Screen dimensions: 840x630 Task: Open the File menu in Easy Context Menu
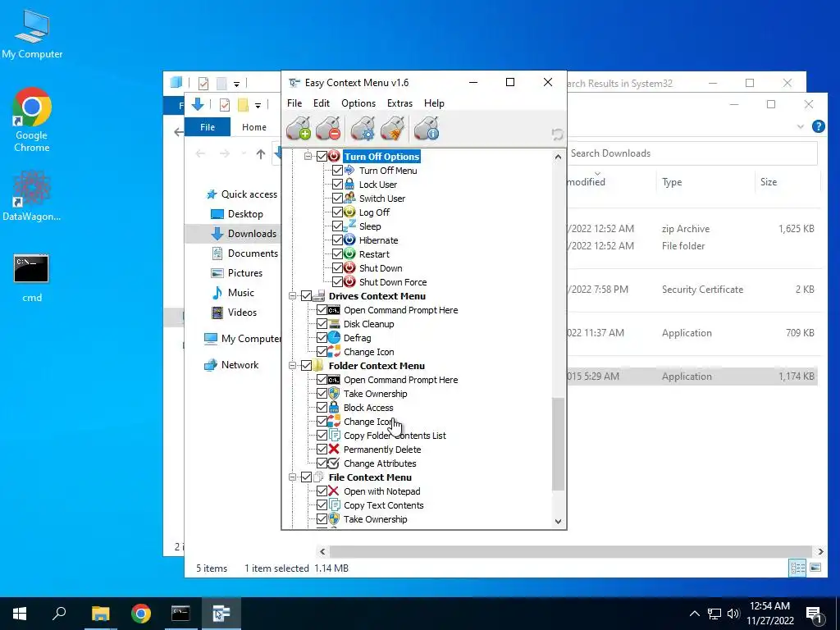click(294, 103)
